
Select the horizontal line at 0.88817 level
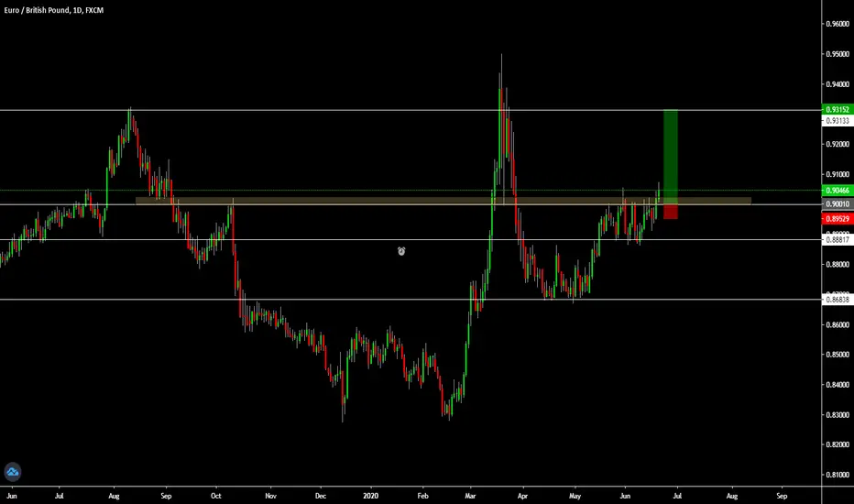[411, 239]
